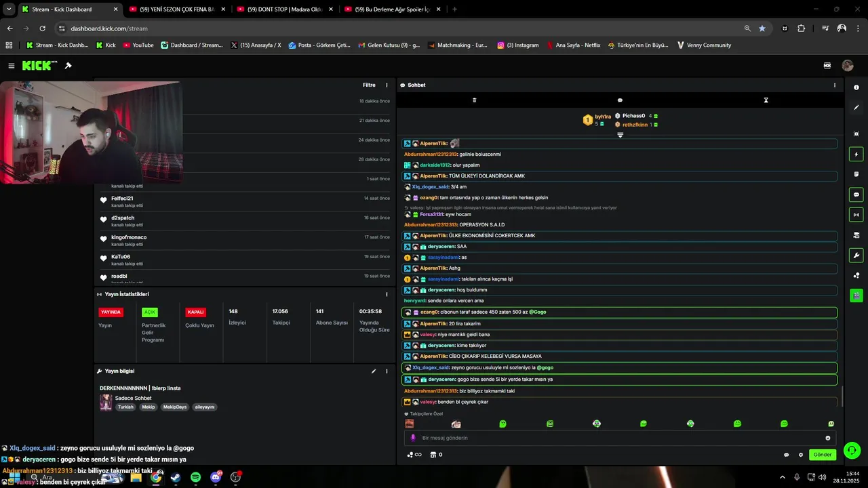Open Steam from the taskbar
The height and width of the screenshot is (488, 868).
(176, 477)
